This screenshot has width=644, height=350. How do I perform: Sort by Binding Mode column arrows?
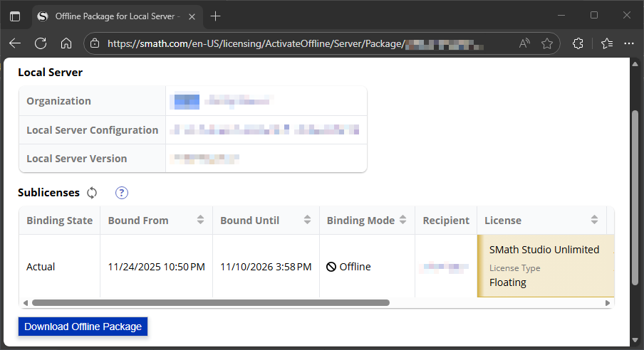[403, 220]
